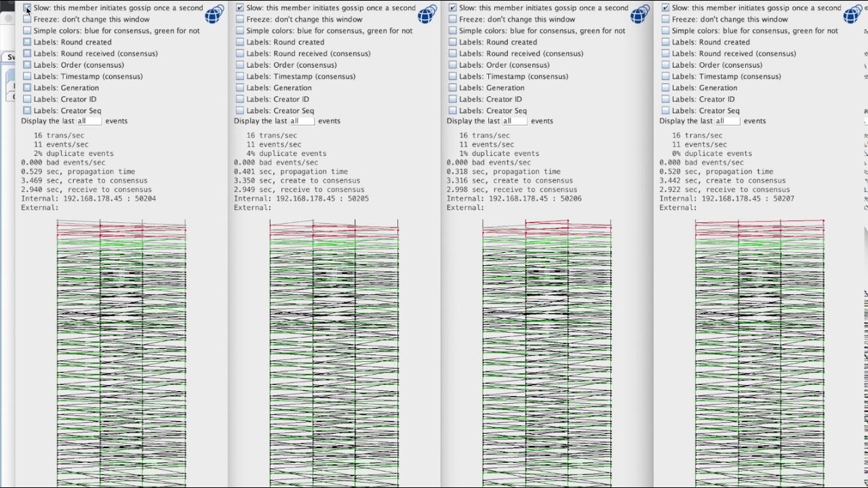Turn on Labels: Order (consensus) in port 50204 window
The width and height of the screenshot is (868, 488).
point(27,65)
